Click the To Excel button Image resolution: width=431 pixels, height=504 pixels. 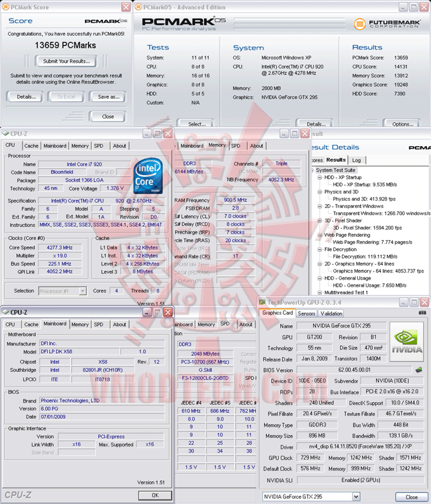tap(66, 96)
